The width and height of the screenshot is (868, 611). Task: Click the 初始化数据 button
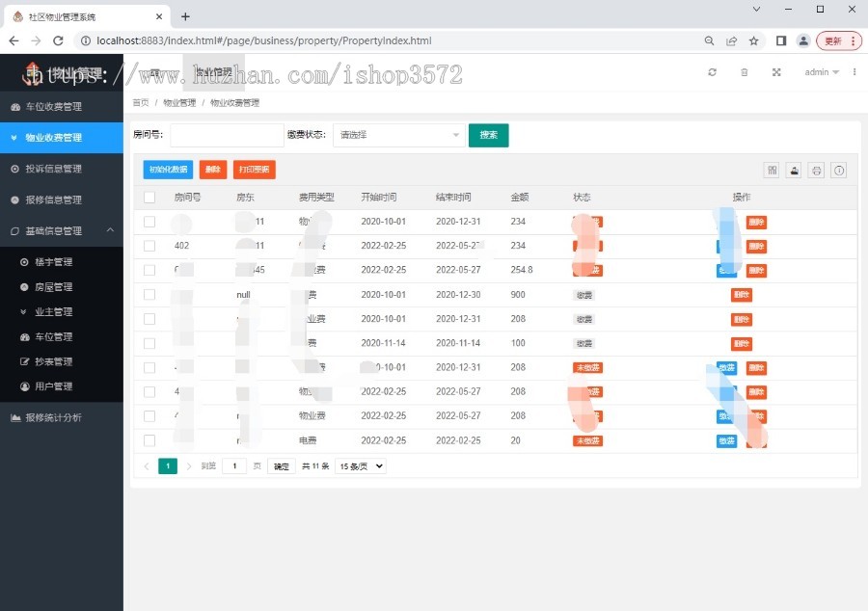coord(168,170)
